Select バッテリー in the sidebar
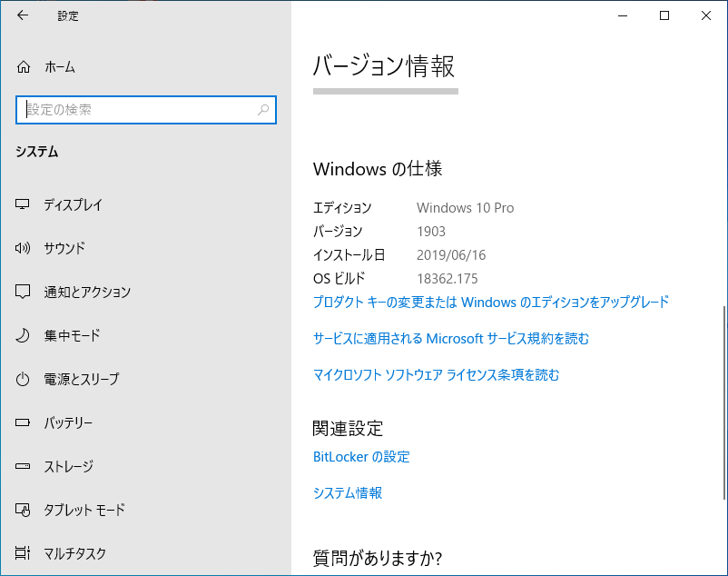 [68, 422]
